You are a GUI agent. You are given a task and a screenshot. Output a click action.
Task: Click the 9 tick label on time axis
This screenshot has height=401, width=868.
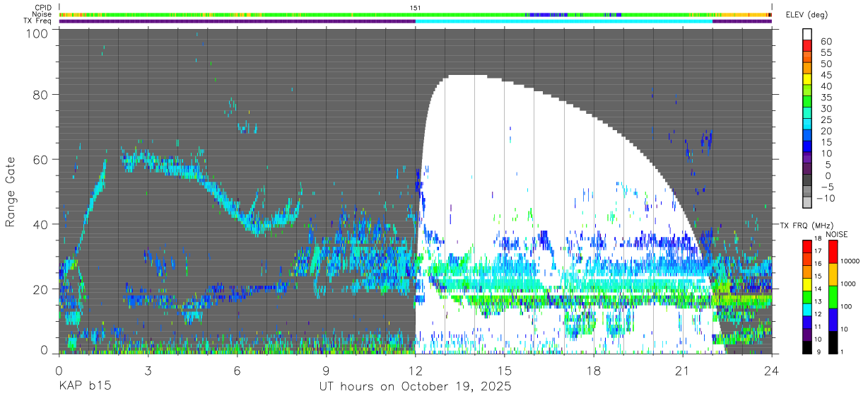pos(326,371)
